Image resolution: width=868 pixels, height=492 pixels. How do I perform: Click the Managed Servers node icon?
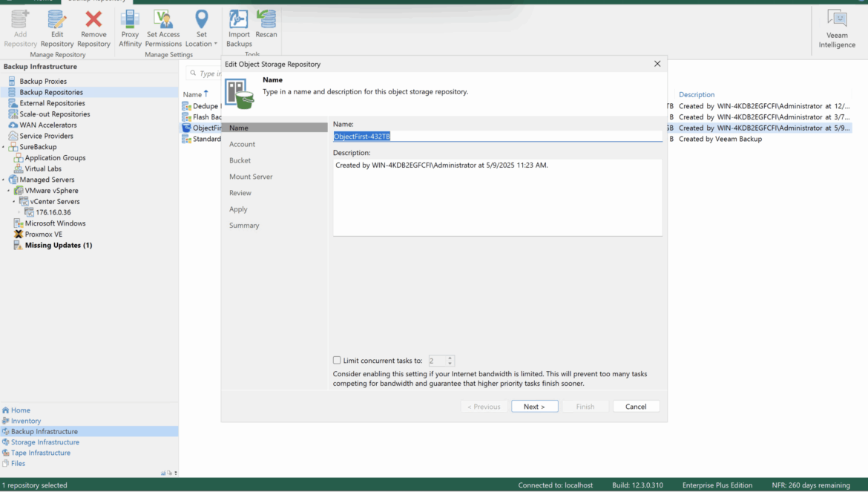pos(13,180)
